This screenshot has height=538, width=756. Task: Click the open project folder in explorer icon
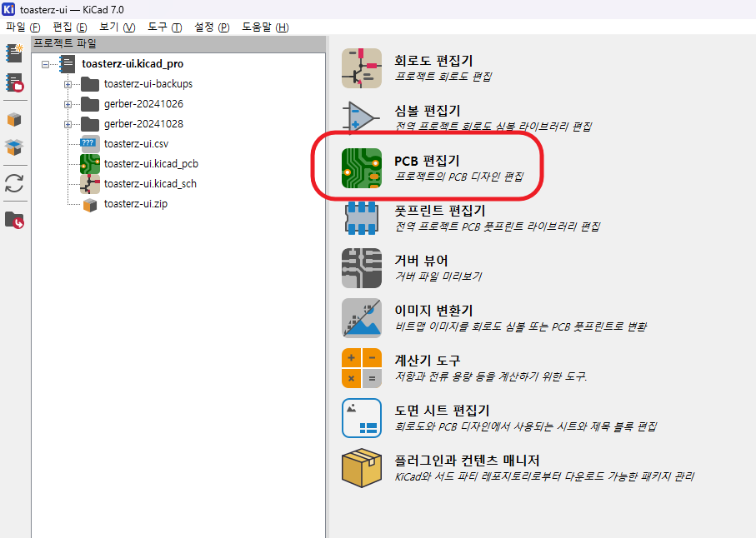[14, 220]
